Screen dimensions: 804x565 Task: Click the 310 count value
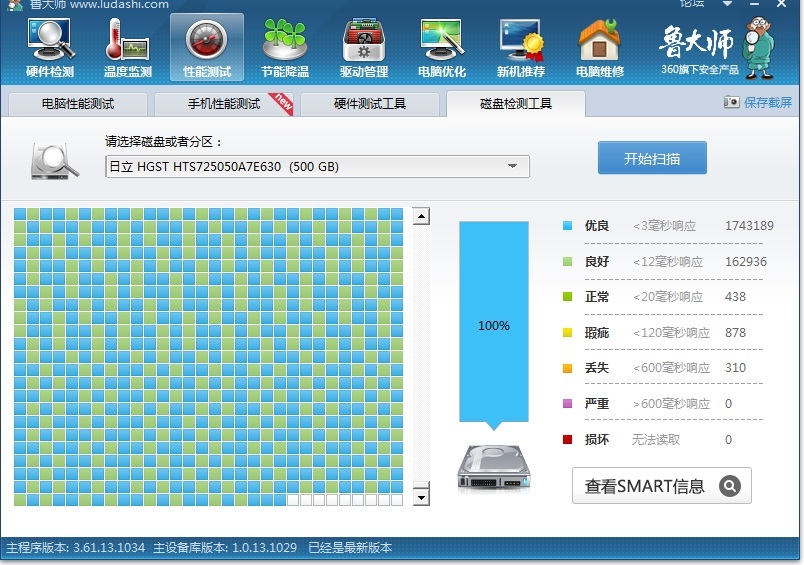click(x=735, y=368)
